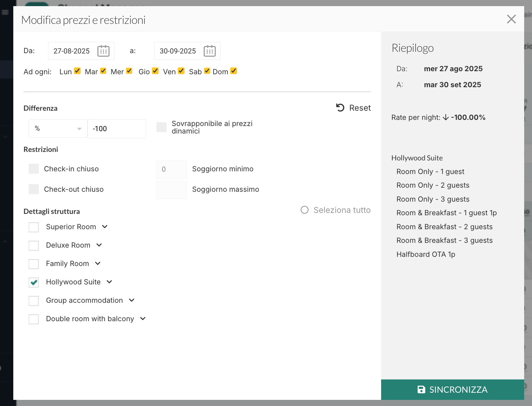Click the Reset arrow icon
The width and height of the screenshot is (532, 406).
tap(340, 108)
